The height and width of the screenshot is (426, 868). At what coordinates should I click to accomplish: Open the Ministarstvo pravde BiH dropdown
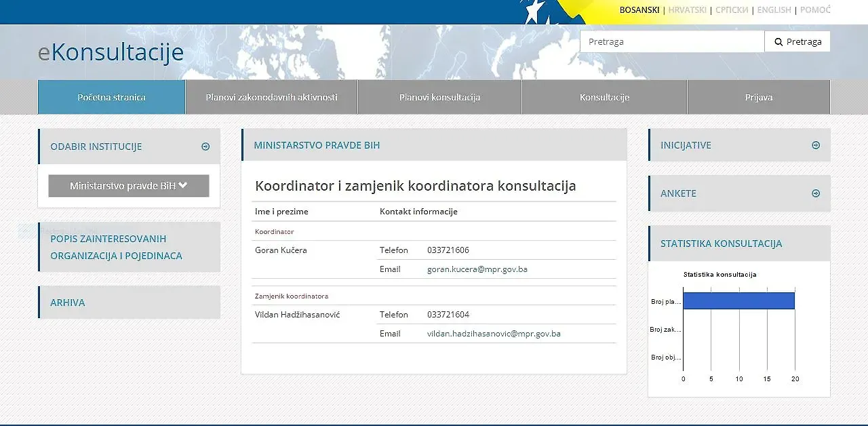[129, 186]
